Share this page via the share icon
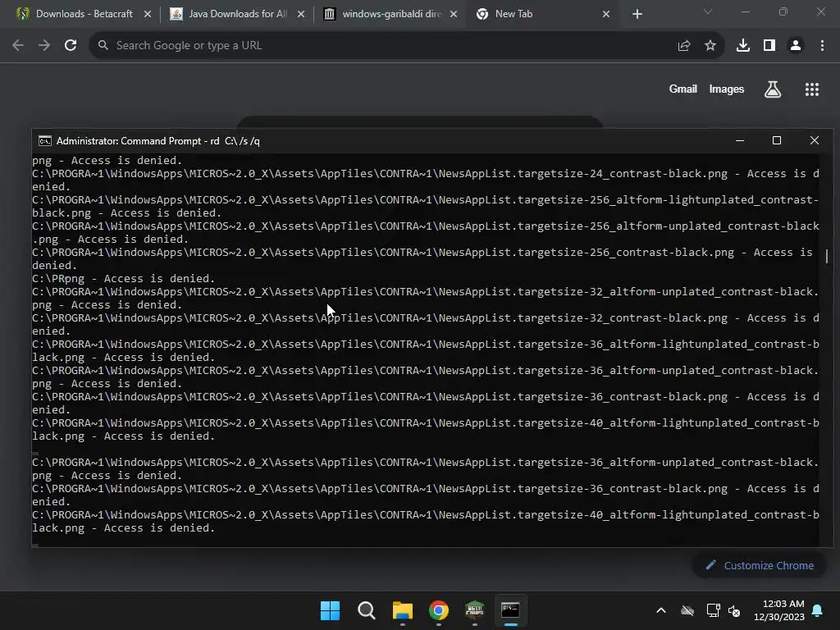 point(683,46)
